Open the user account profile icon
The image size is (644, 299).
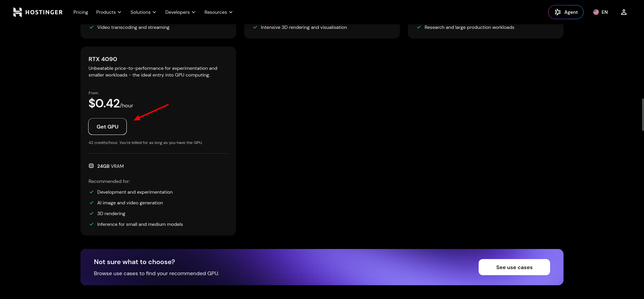pos(624,12)
